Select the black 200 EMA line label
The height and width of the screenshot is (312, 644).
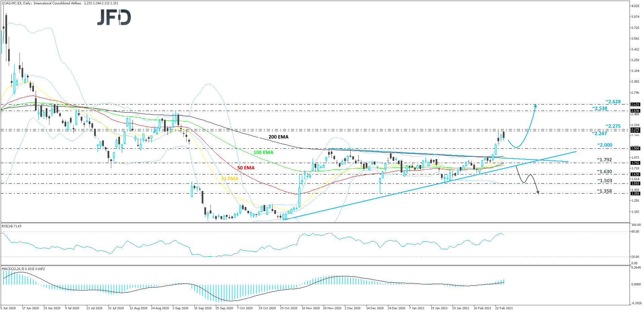click(x=278, y=137)
